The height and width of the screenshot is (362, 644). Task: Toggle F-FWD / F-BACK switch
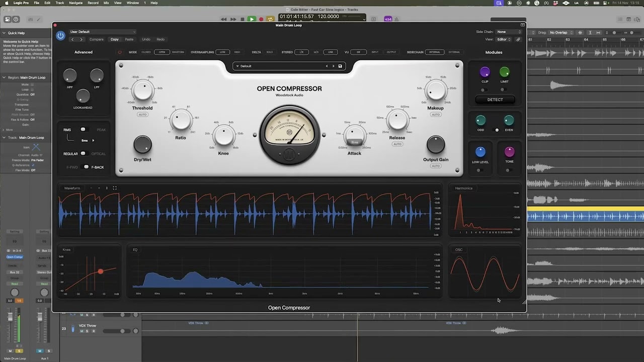pyautogui.click(x=86, y=167)
